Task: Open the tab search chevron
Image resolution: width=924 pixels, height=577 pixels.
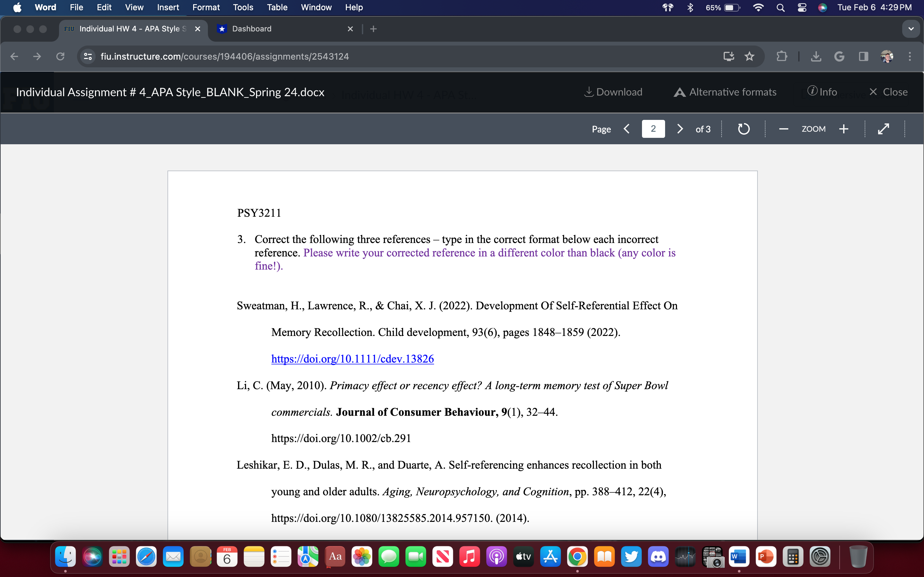Action: (x=911, y=29)
